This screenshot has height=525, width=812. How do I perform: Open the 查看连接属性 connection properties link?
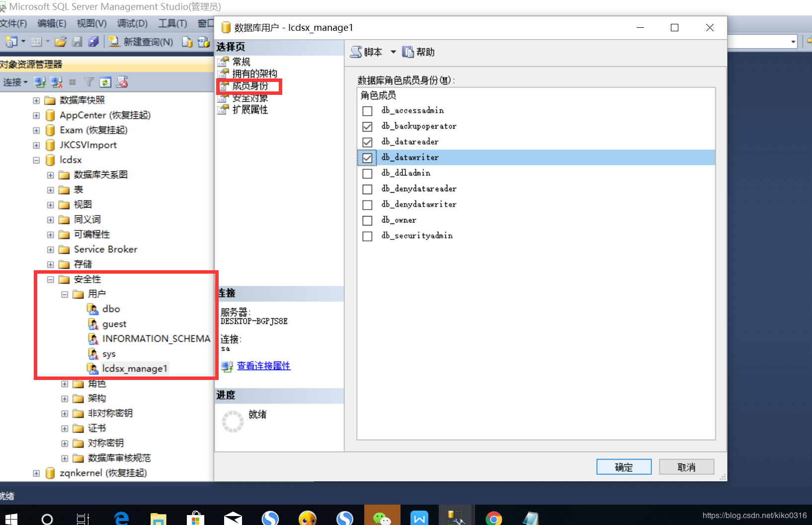pyautogui.click(x=263, y=366)
